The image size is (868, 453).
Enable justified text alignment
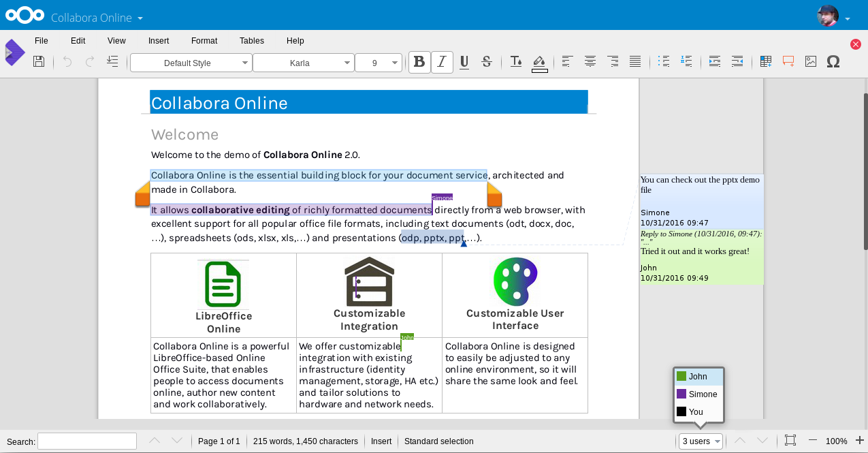click(x=634, y=61)
